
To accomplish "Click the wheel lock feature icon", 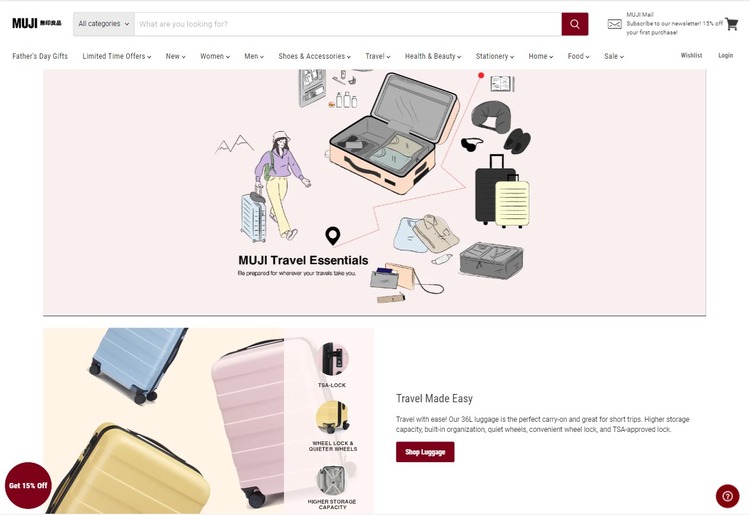I will tap(332, 417).
